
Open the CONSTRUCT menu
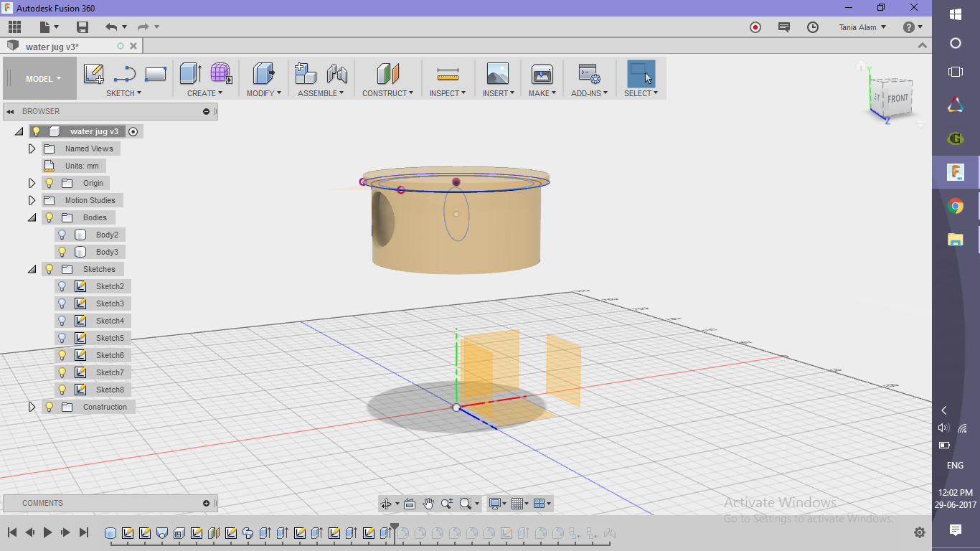[x=387, y=93]
